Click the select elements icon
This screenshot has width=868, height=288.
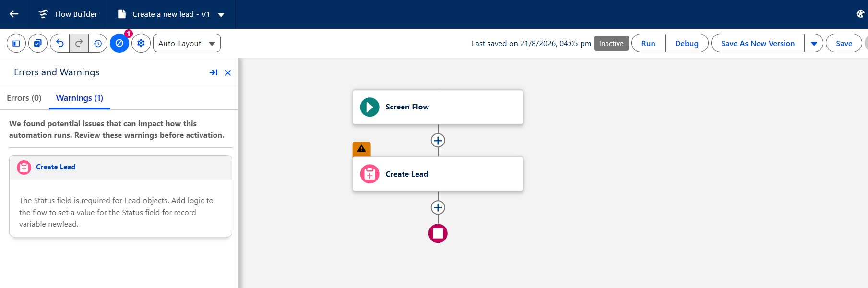(x=38, y=43)
